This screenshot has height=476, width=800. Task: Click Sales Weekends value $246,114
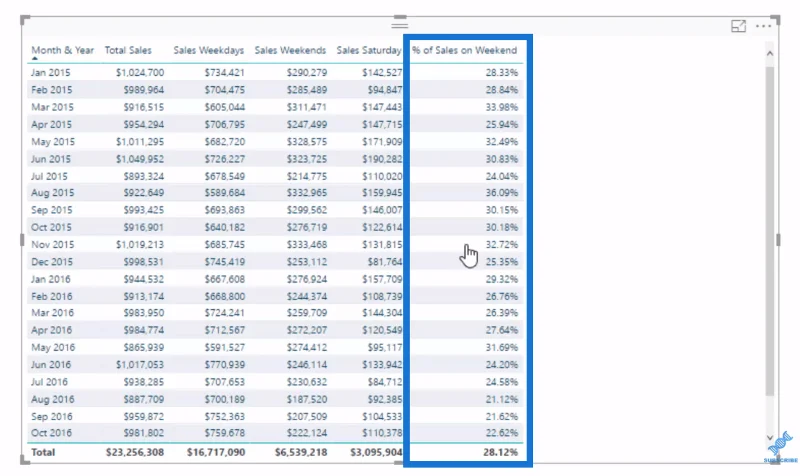[x=307, y=365]
